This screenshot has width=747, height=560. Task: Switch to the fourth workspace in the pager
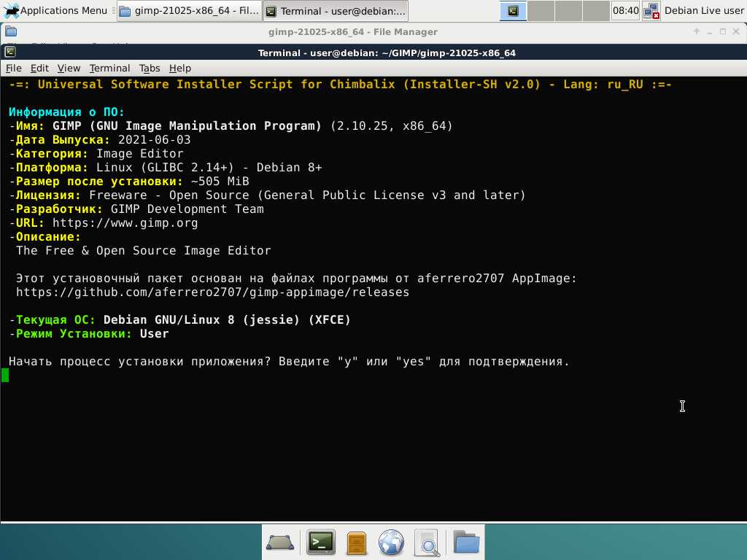(596, 11)
